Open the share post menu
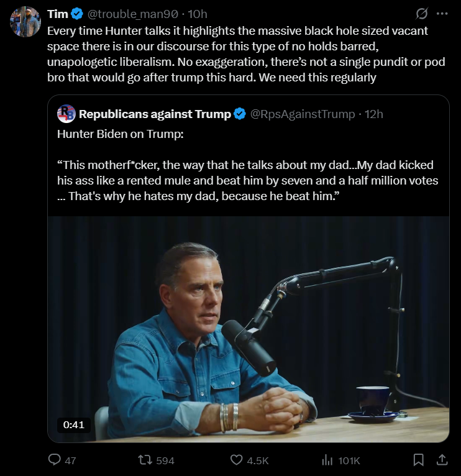 [x=442, y=460]
